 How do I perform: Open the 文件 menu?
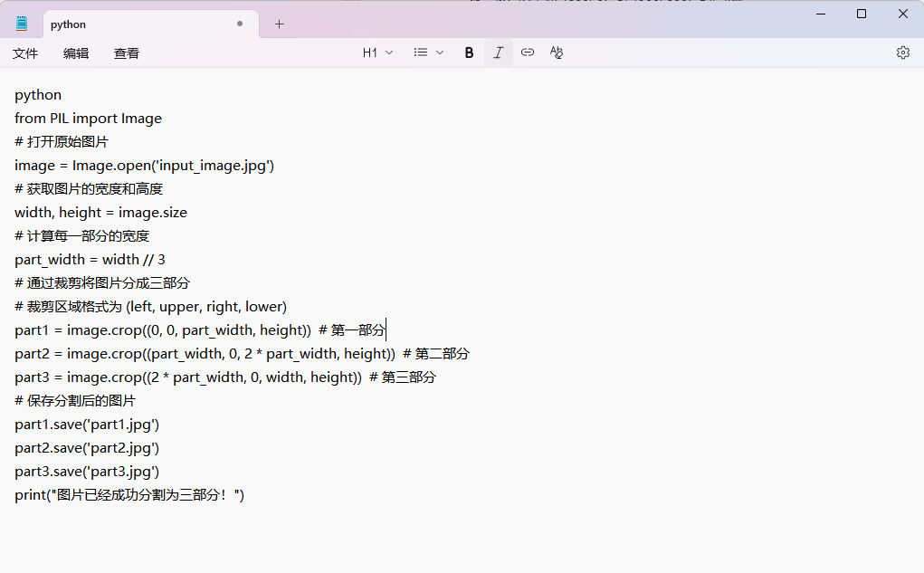(x=25, y=53)
